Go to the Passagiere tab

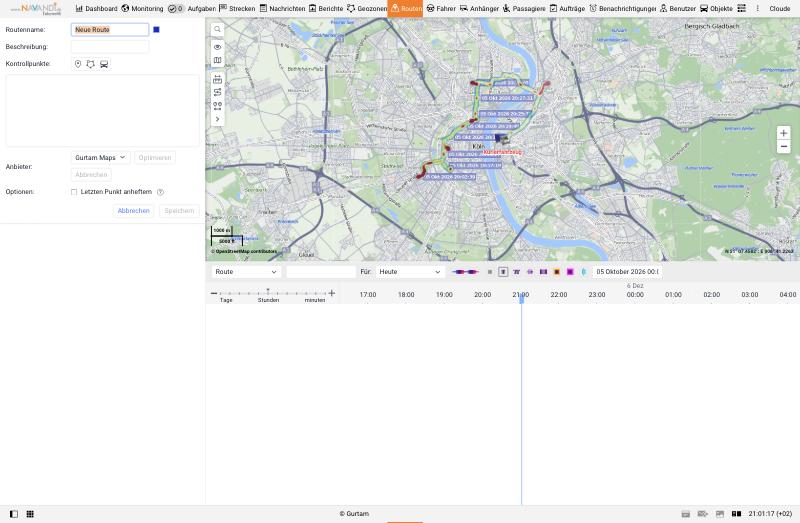[x=524, y=9]
